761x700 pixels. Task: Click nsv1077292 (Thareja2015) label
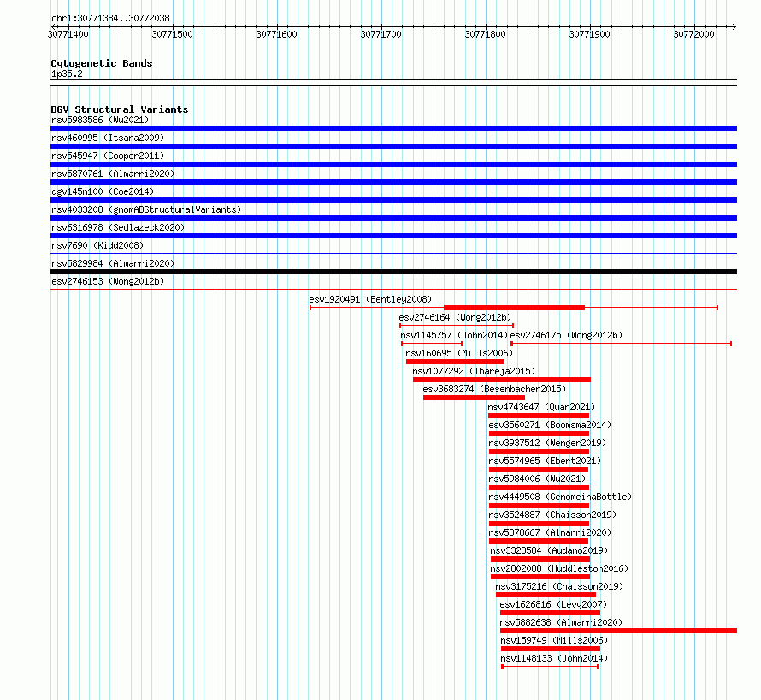pyautogui.click(x=474, y=371)
